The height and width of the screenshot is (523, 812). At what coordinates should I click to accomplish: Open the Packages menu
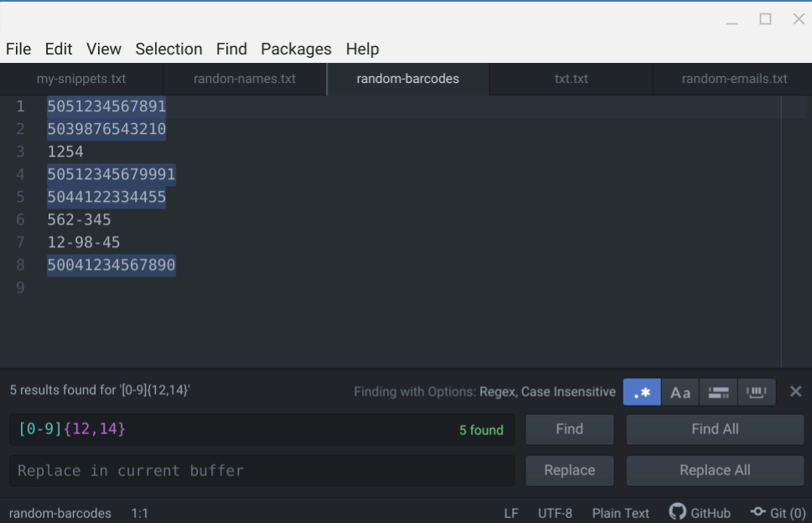click(296, 49)
